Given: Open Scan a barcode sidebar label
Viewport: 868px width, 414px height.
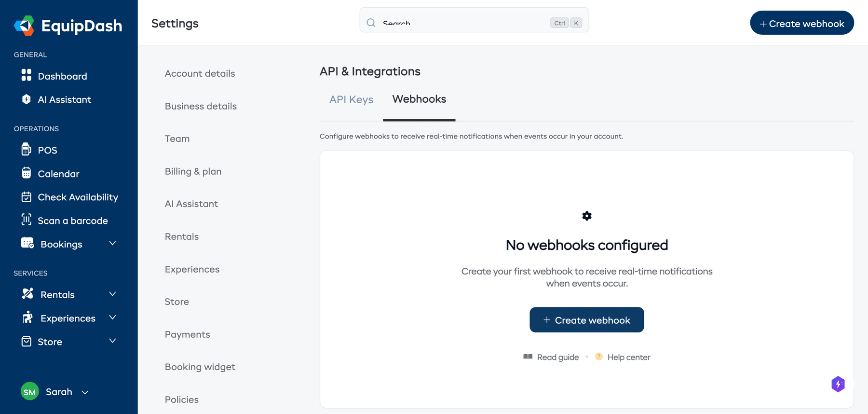Looking at the screenshot, I should point(73,221).
